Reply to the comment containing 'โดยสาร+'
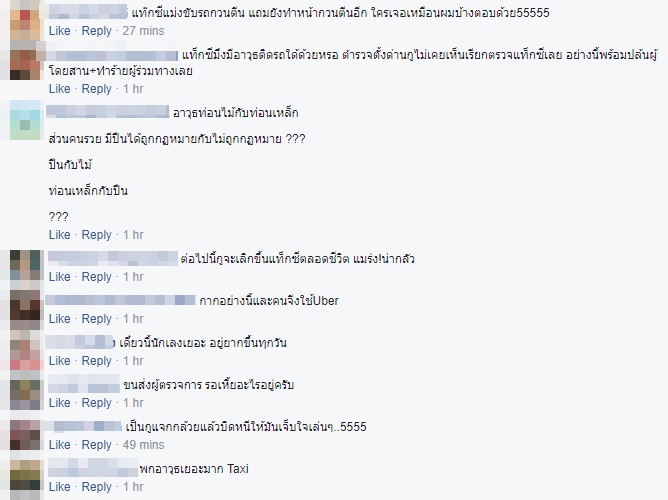This screenshot has width=668, height=500. 96,89
